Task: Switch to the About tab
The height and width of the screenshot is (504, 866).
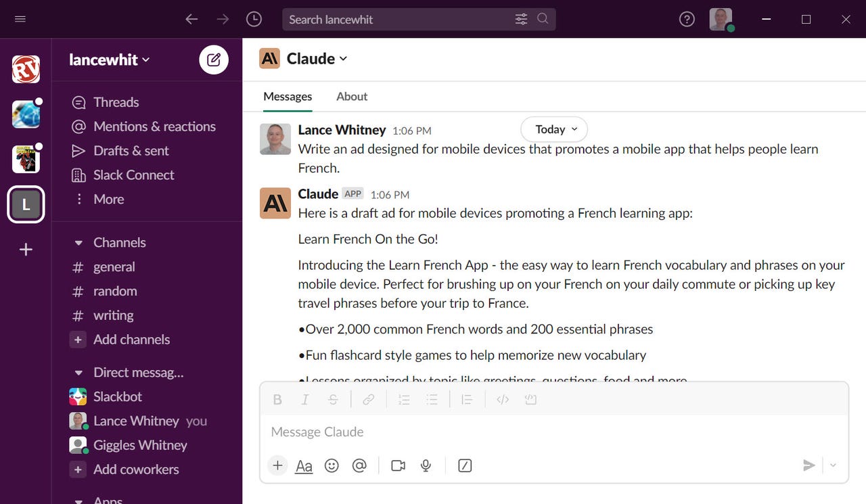Action: 352,96
